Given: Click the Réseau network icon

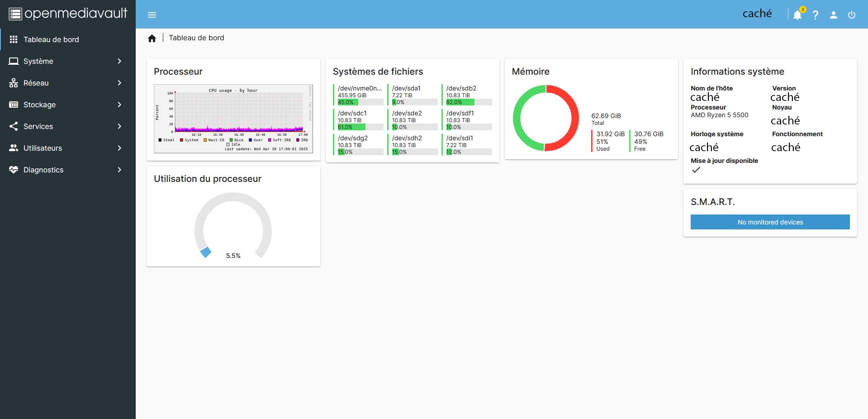Looking at the screenshot, I should coord(14,83).
